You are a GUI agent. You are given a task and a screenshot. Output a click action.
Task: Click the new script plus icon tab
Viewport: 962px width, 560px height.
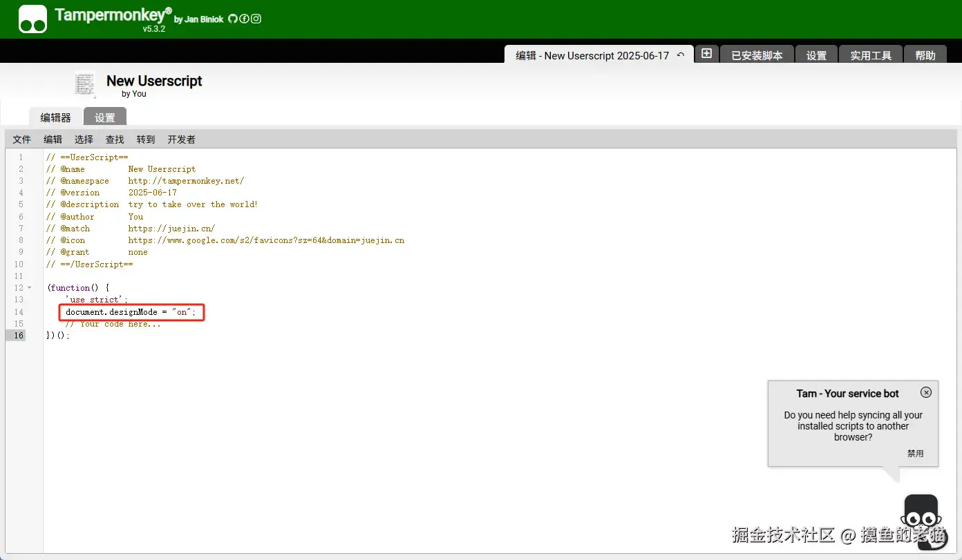click(706, 54)
